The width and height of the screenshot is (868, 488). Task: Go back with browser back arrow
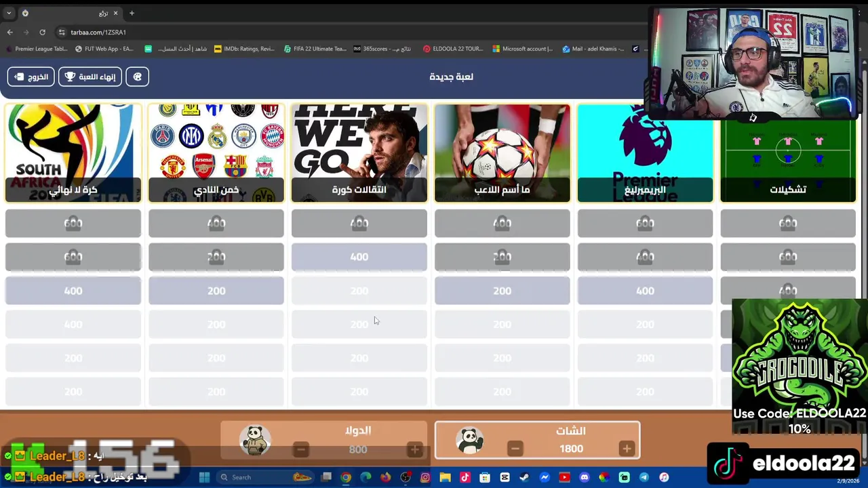pyautogui.click(x=10, y=32)
